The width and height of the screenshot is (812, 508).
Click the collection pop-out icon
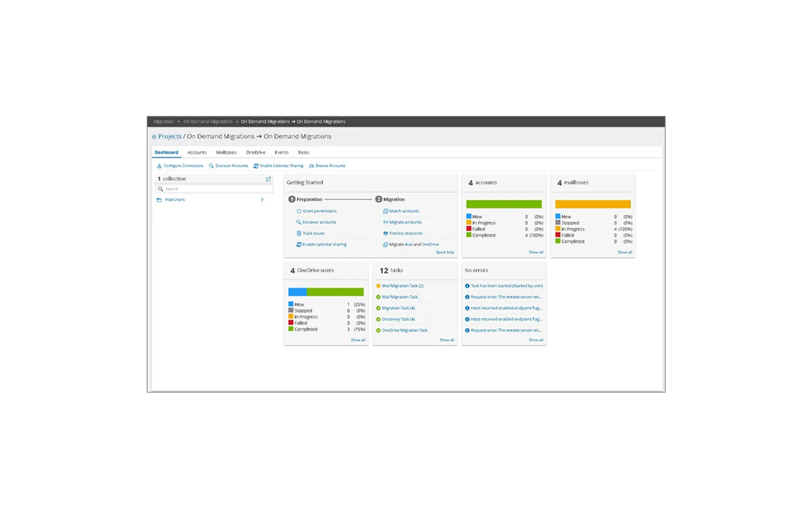268,179
